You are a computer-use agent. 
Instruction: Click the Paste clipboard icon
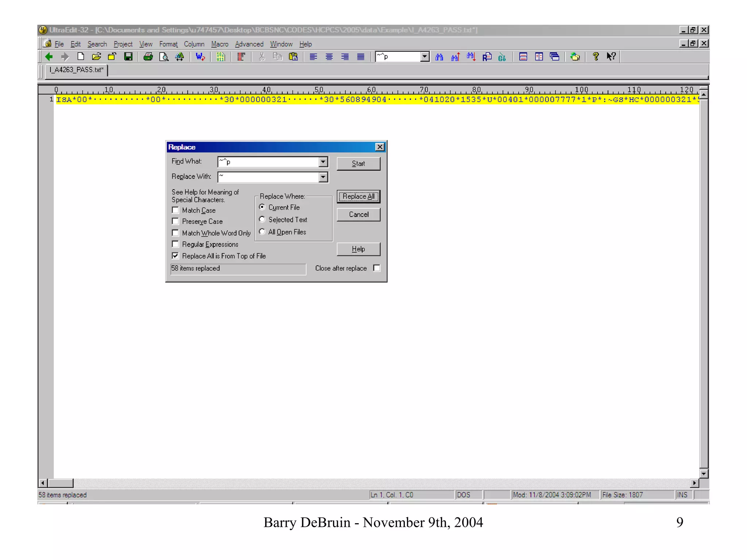(293, 57)
